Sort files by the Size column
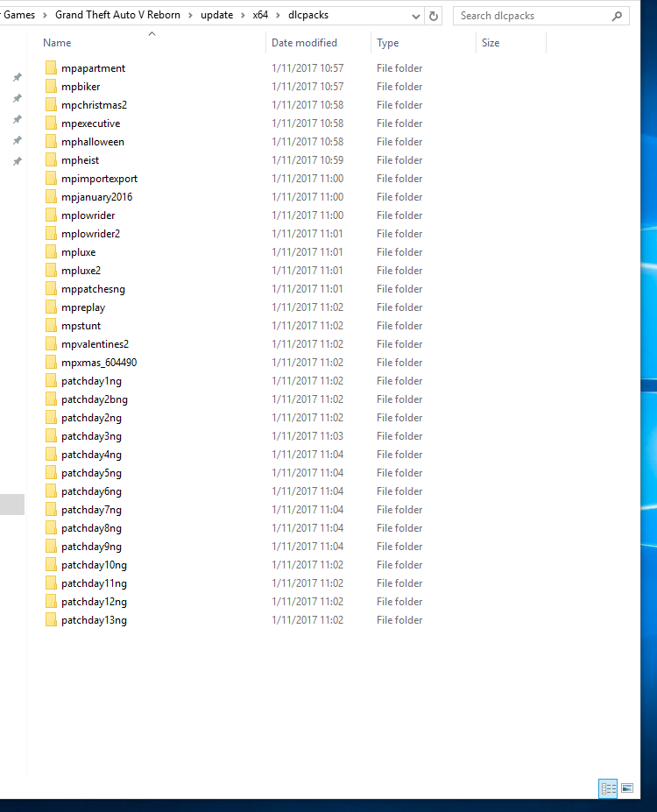Viewport: 657px width, 812px height. pos(491,43)
